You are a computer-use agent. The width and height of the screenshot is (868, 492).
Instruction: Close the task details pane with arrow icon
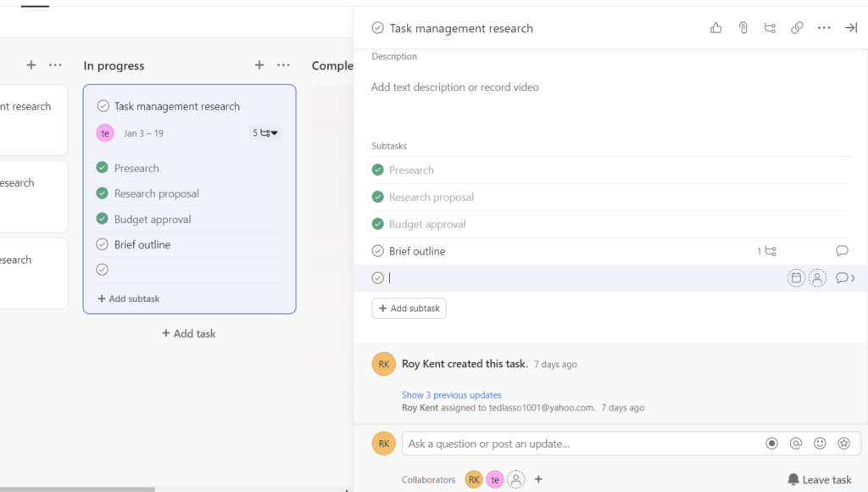[x=851, y=28]
